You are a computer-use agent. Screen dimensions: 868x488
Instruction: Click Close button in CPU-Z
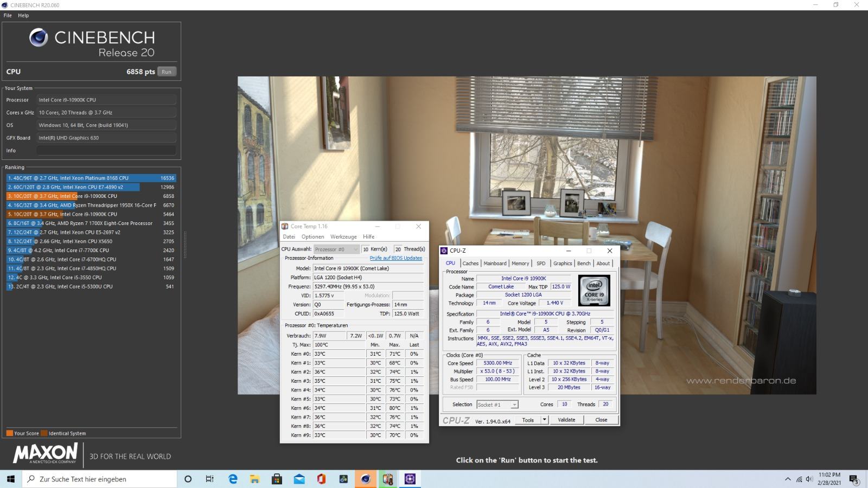(x=601, y=420)
